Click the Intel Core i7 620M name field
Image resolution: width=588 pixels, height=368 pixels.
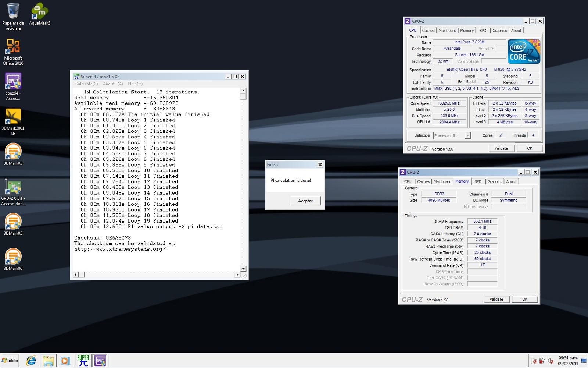tap(469, 42)
